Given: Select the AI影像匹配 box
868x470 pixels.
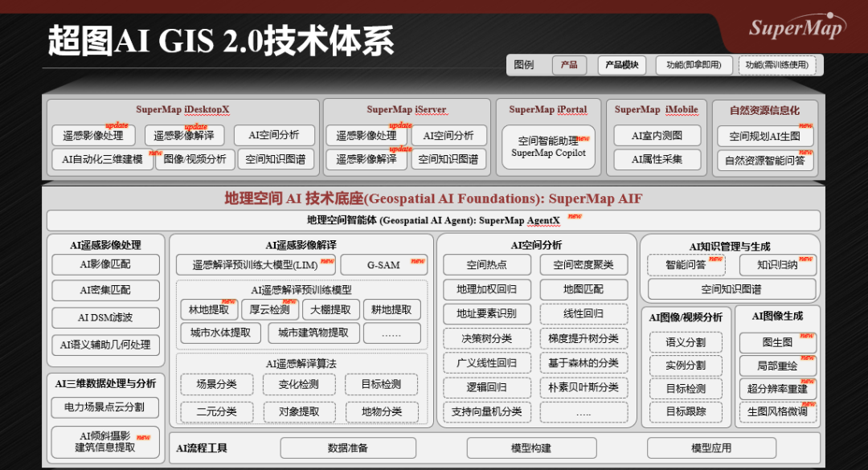Looking at the screenshot, I should coord(105,264).
